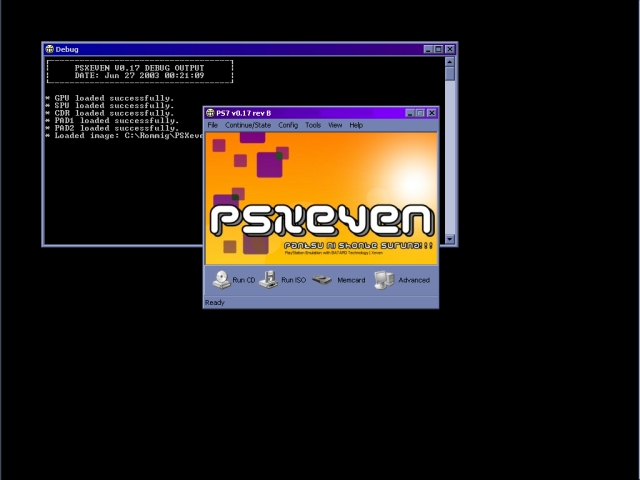
Task: Click the 'GPU loaded successfully.' line
Action: pyautogui.click(x=110, y=98)
